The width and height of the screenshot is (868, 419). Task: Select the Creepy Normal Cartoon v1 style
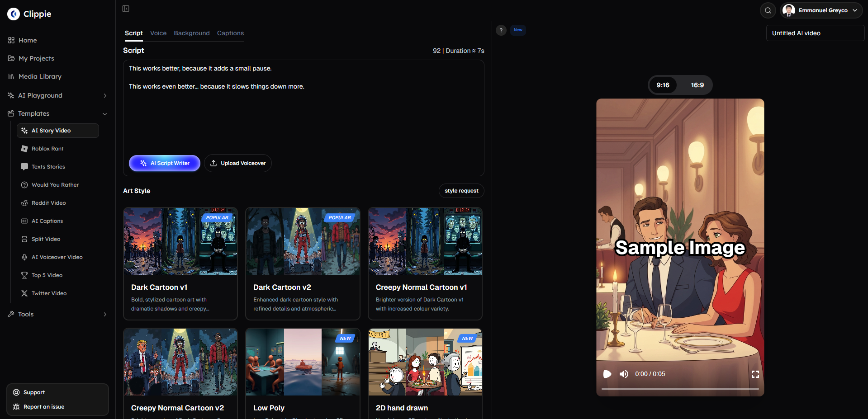coord(425,264)
